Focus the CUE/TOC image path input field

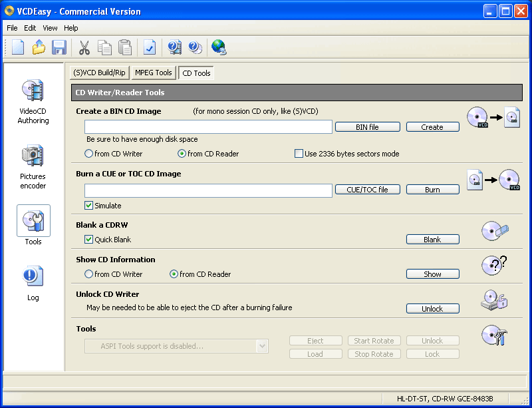[x=208, y=190]
